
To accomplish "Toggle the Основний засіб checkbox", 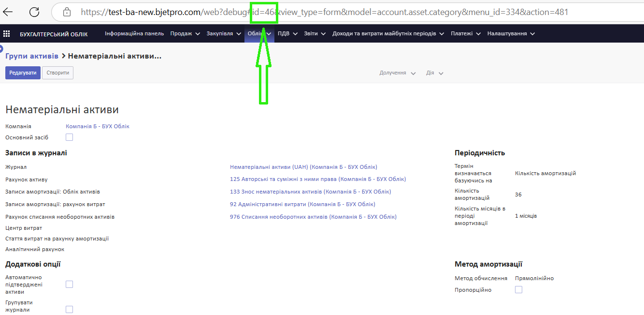I will [69, 137].
